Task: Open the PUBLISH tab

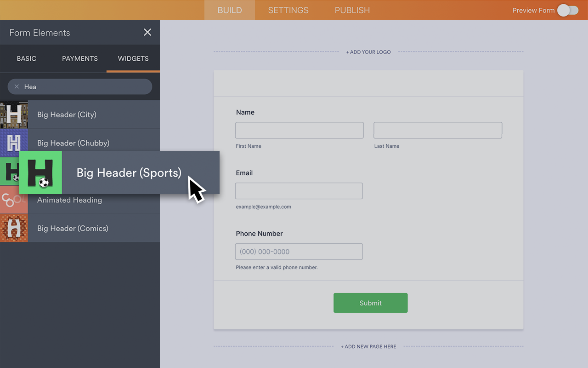Action: click(352, 10)
